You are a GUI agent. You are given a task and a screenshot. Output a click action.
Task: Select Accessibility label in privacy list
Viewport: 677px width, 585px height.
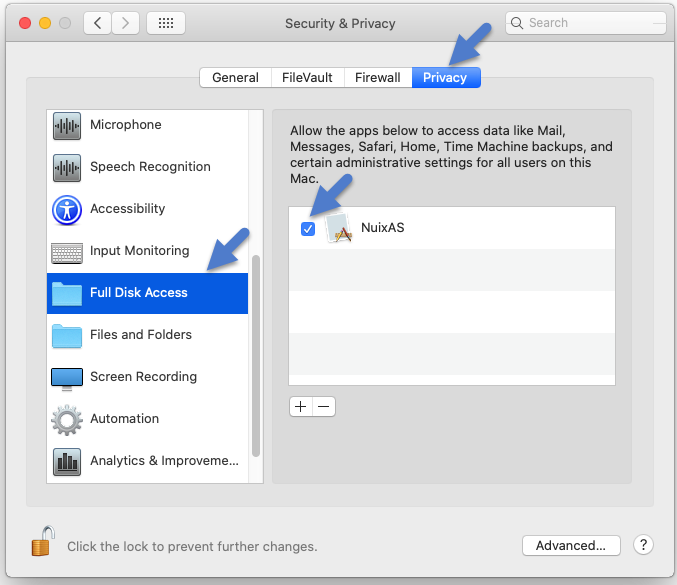click(x=127, y=209)
